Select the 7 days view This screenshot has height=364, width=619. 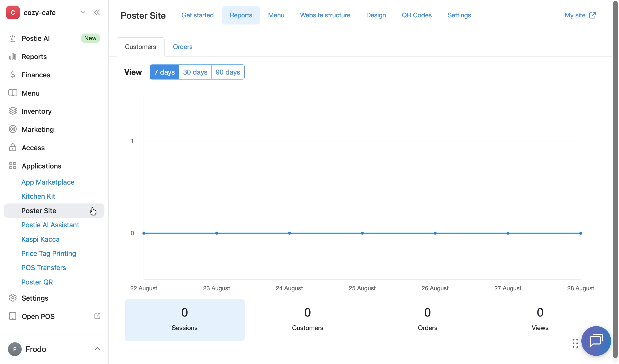tap(165, 72)
